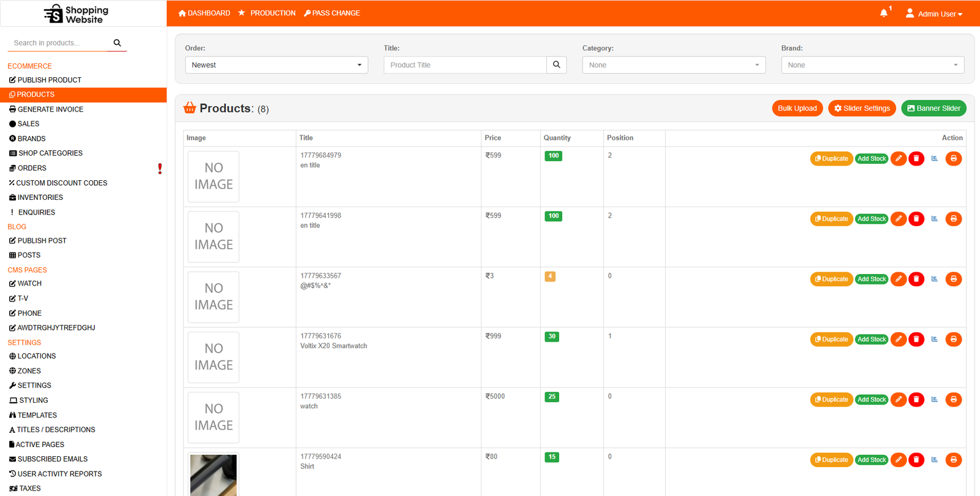Click red delete icon for product 17779641998

point(916,219)
